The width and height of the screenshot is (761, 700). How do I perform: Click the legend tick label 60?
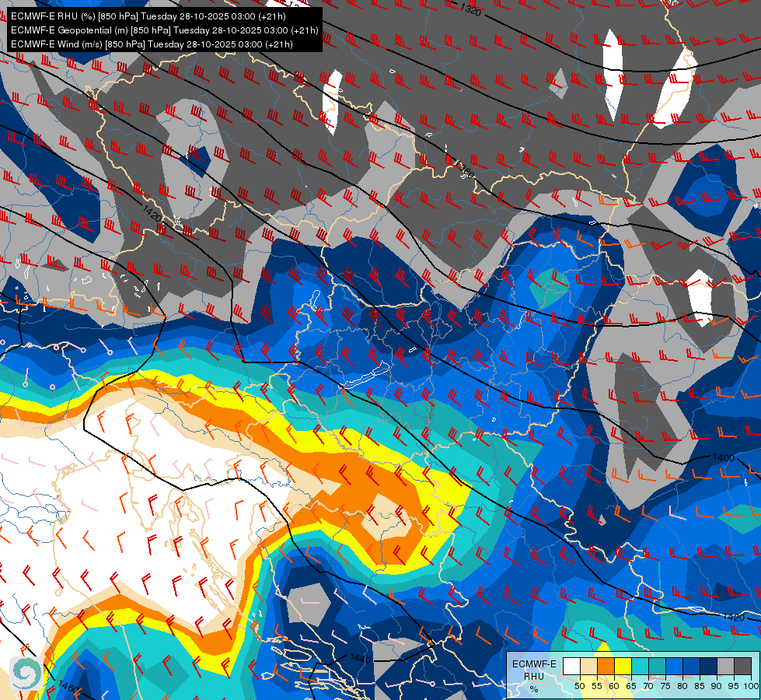click(x=614, y=686)
